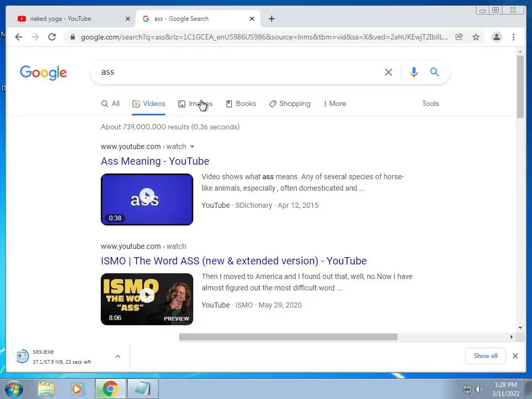Image resolution: width=532 pixels, height=399 pixels.
Task: Open the notepad taskbar application
Action: [x=143, y=389]
